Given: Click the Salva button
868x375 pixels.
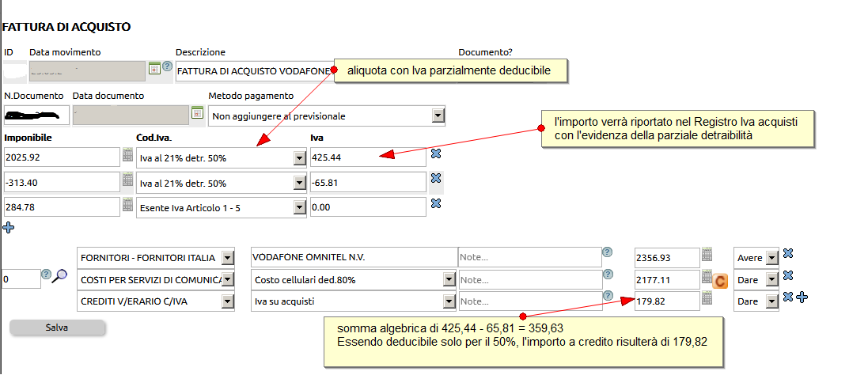Looking at the screenshot, I should [57, 328].
